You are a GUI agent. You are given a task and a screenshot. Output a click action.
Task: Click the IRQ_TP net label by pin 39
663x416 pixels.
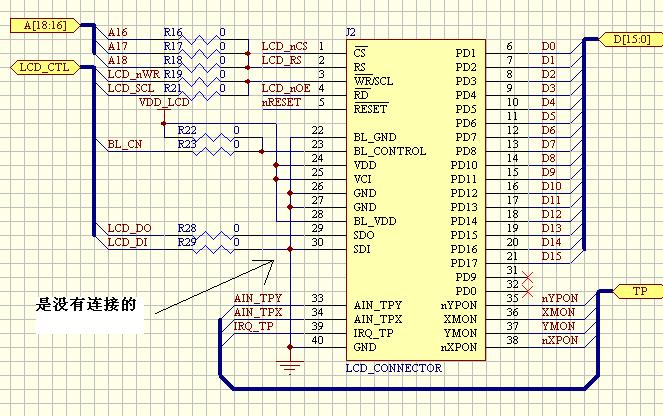[253, 327]
